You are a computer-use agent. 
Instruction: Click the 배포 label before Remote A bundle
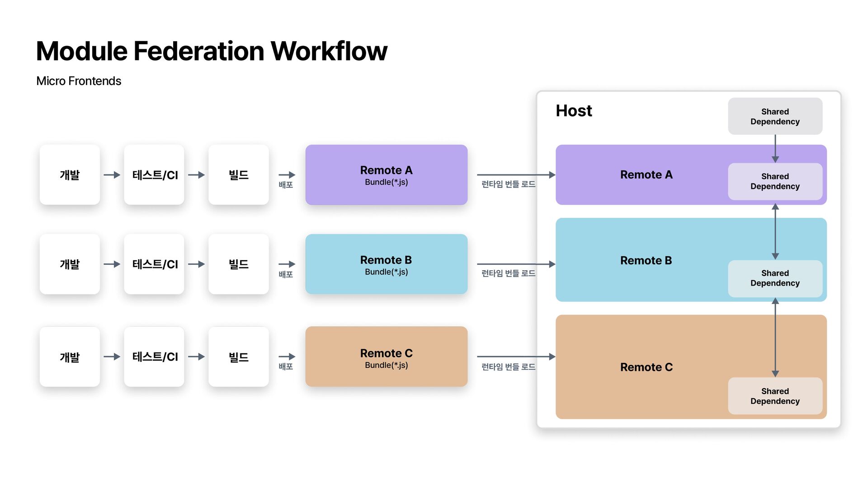[x=286, y=185]
